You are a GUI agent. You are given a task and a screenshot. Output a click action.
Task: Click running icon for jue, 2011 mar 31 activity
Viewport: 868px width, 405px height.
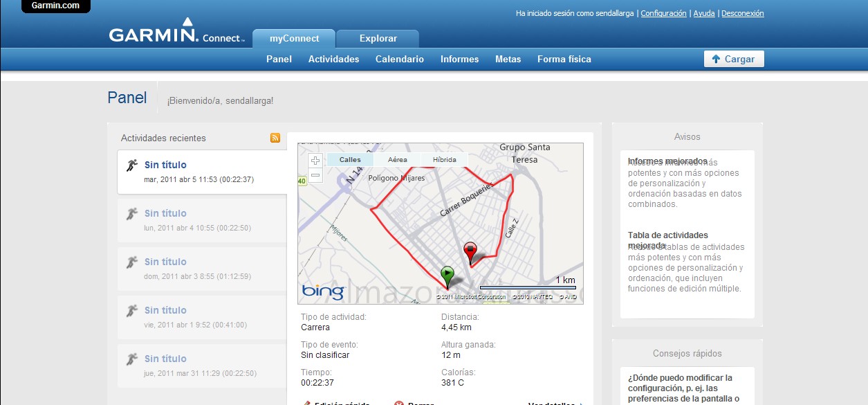coord(132,359)
